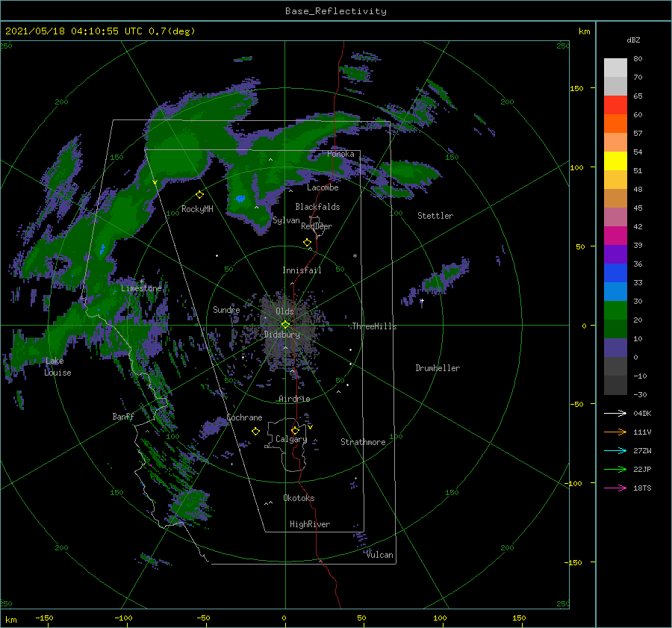Select the yellow 54 dBZ color swatch
Viewport: 672px width, 628px height.
615,161
